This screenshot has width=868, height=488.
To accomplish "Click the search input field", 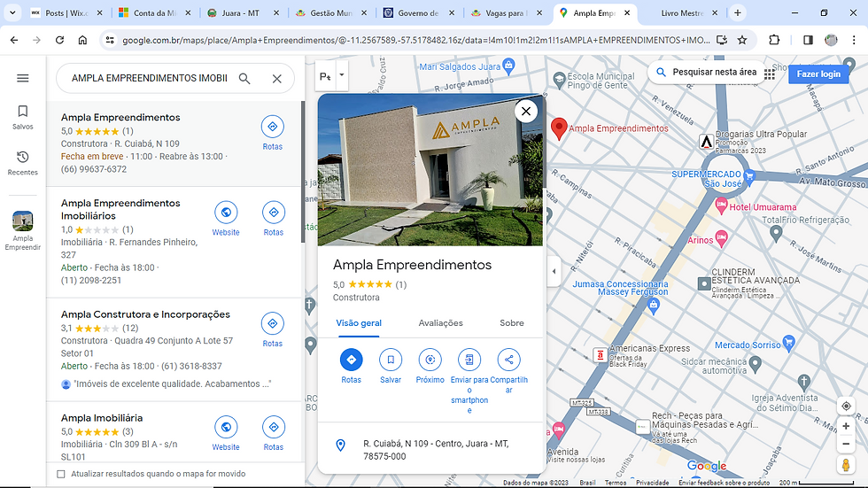I will pyautogui.click(x=150, y=79).
